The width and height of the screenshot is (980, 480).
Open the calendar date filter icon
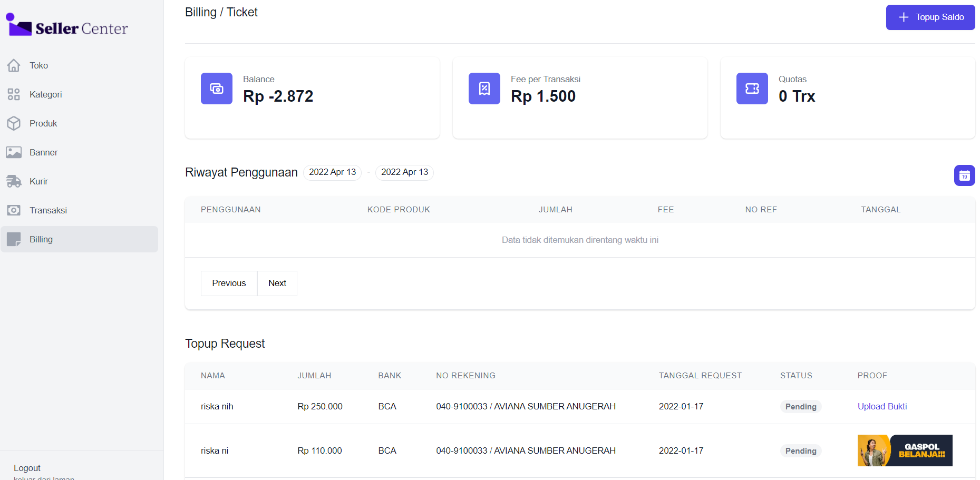coord(964,175)
